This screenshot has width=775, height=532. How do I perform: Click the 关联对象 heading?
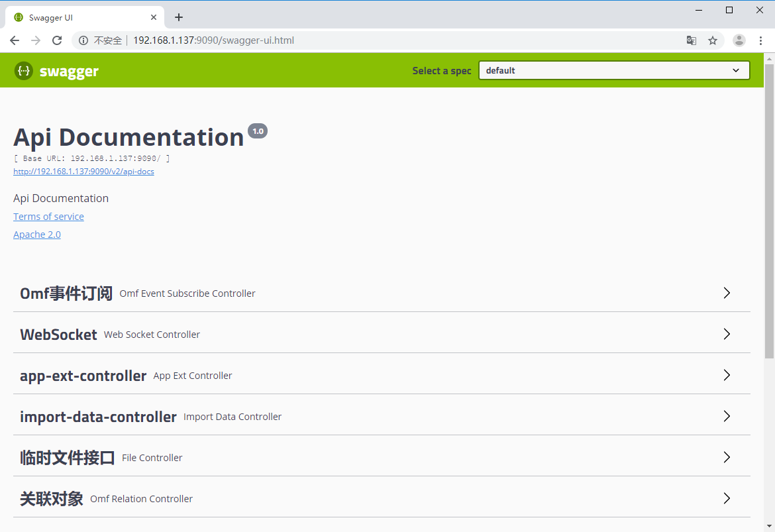pos(52,499)
